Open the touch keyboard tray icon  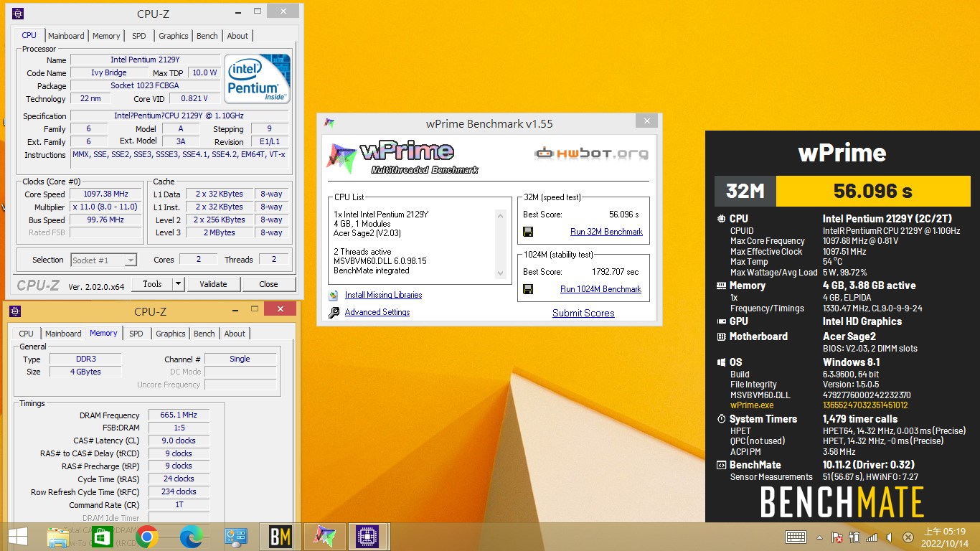[x=796, y=537]
